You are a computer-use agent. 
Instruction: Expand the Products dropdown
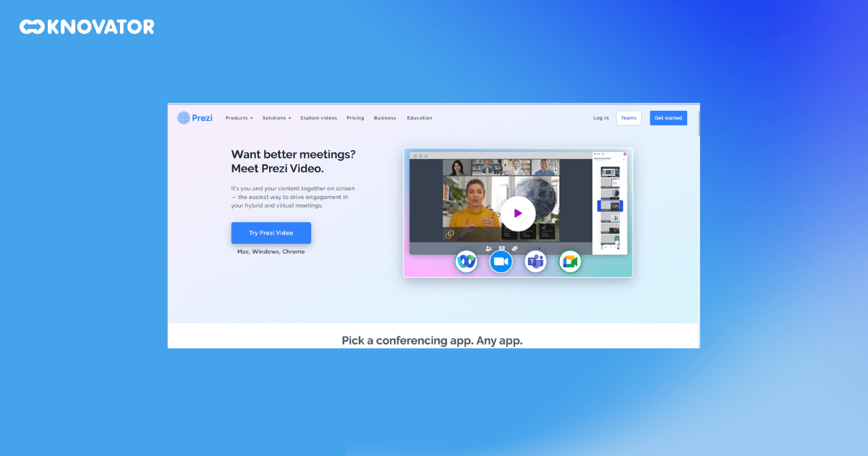pos(239,117)
